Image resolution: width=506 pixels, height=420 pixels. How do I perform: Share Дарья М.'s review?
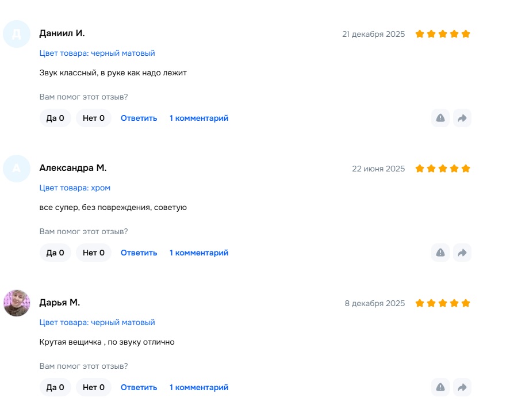[x=462, y=387]
